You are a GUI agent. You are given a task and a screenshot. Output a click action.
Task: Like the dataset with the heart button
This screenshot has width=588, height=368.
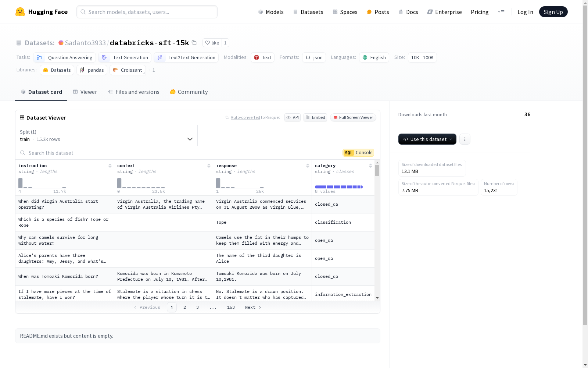(x=212, y=43)
